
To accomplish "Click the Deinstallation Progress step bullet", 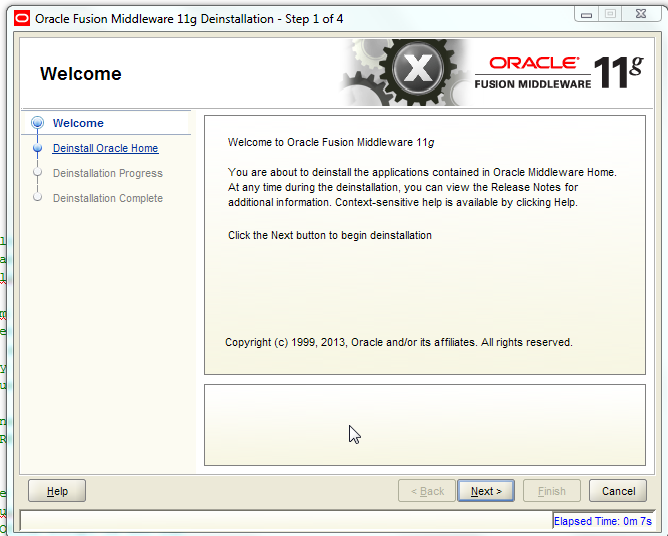I will 37,172.
